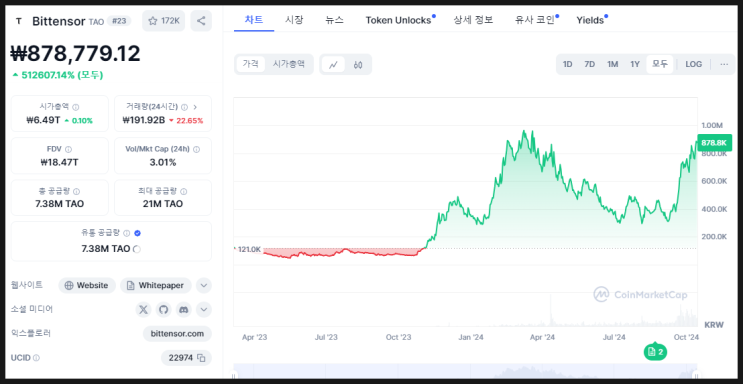Open the 차트 tab
This screenshot has height=384, width=743.
coord(254,20)
